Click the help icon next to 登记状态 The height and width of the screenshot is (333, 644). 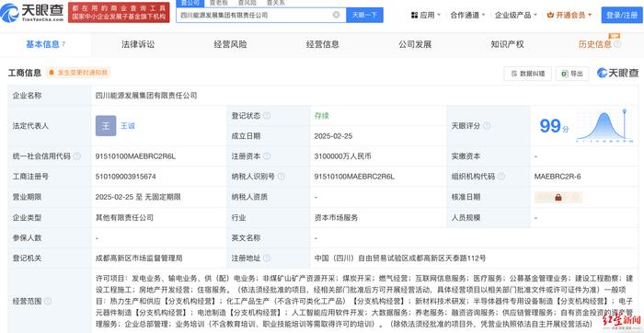[x=267, y=116]
